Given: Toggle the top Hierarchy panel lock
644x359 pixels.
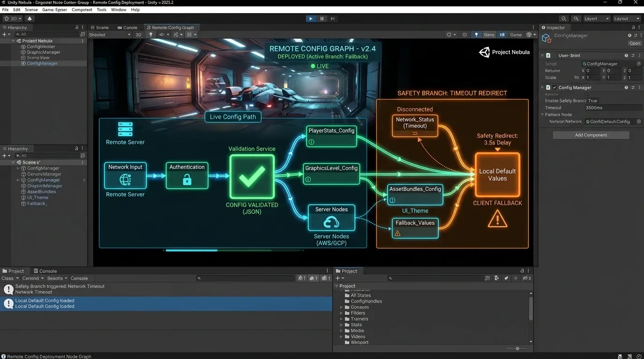Looking at the screenshot, I should [x=77, y=28].
